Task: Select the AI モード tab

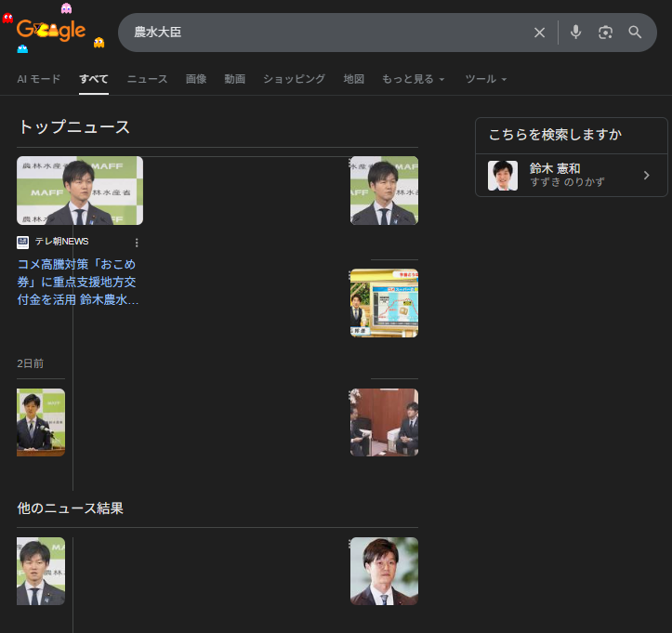Action: 39,79
